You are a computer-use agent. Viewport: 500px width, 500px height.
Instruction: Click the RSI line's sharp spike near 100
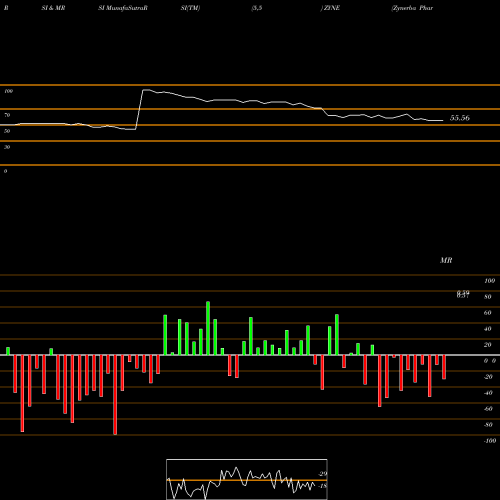144,90
